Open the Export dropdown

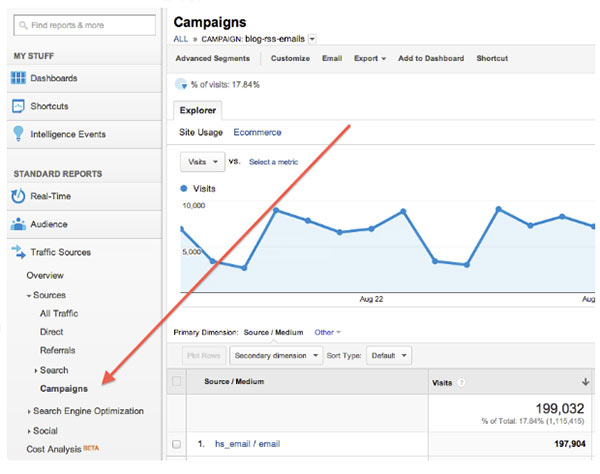pyautogui.click(x=370, y=58)
